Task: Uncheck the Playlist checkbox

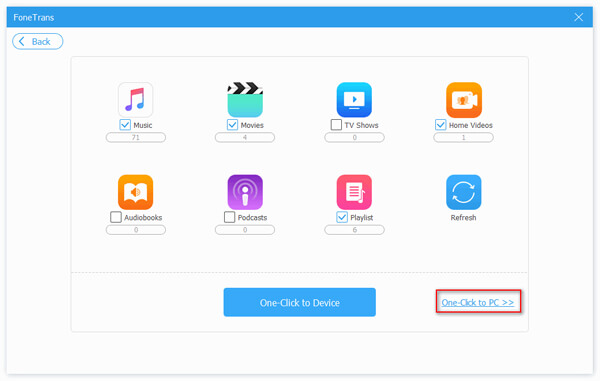Action: point(342,217)
